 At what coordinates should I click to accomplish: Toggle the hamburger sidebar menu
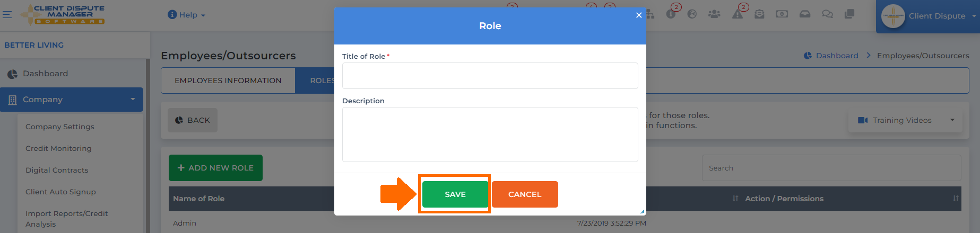(7, 14)
